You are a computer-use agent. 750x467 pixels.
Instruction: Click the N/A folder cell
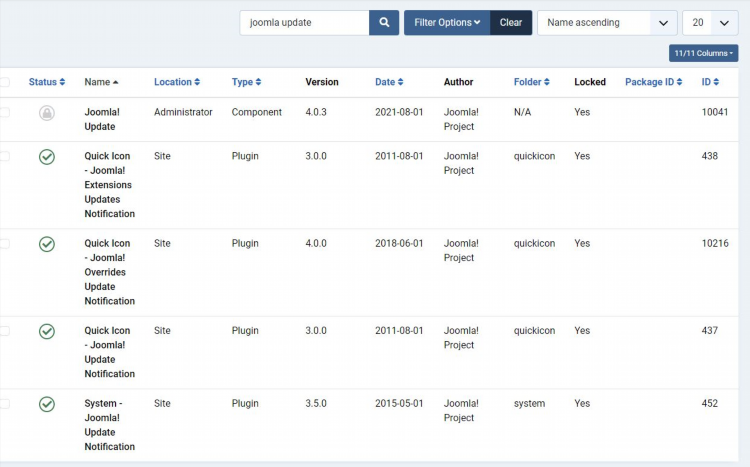click(x=522, y=112)
